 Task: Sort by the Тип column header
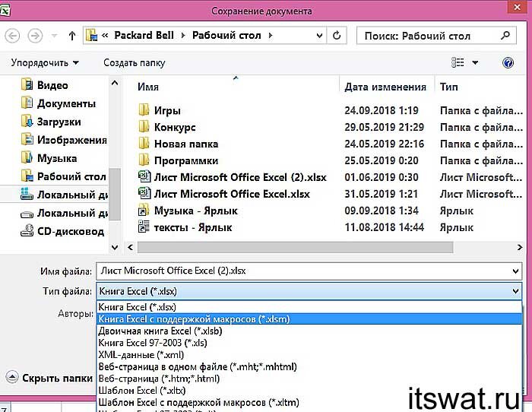[x=449, y=87]
